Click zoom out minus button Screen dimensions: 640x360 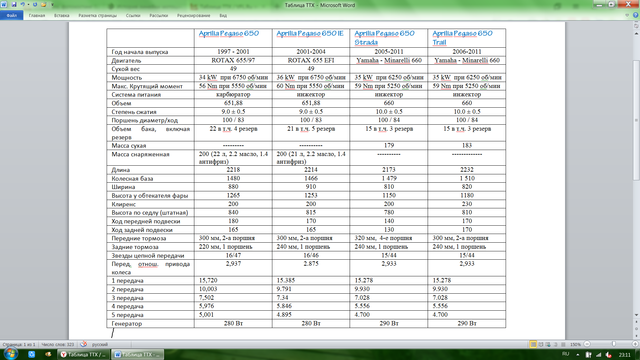[x=587, y=344]
